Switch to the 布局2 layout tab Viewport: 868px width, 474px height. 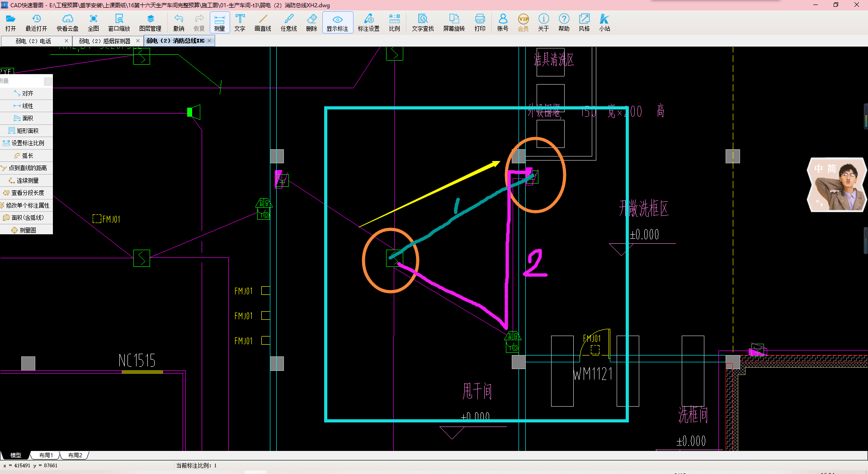coord(75,455)
